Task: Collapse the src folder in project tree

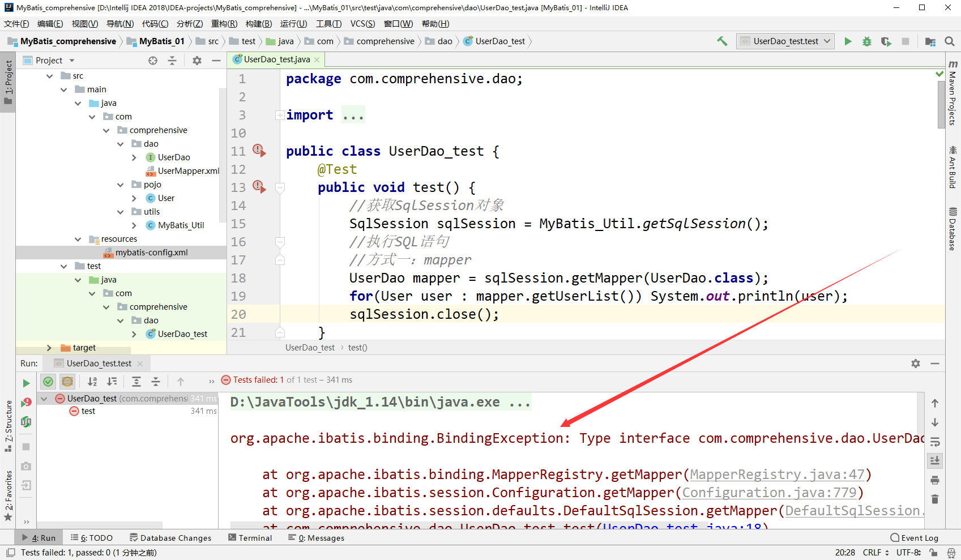Action: tap(50, 76)
